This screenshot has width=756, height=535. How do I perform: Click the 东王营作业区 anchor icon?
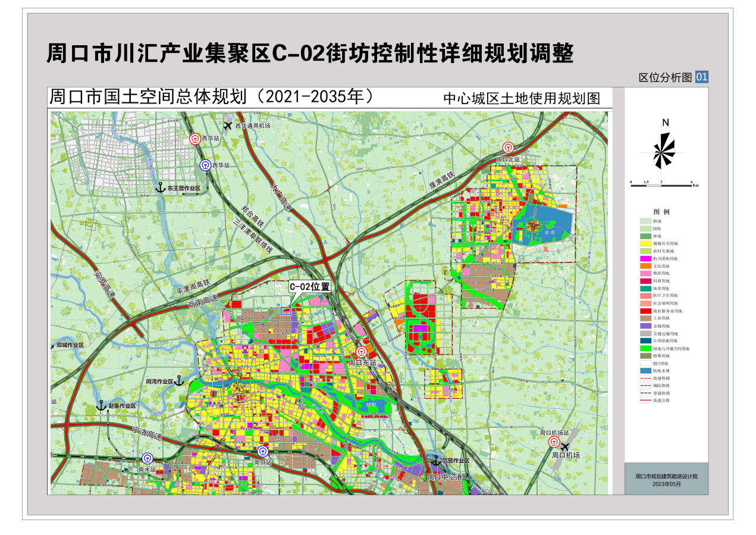(x=159, y=187)
